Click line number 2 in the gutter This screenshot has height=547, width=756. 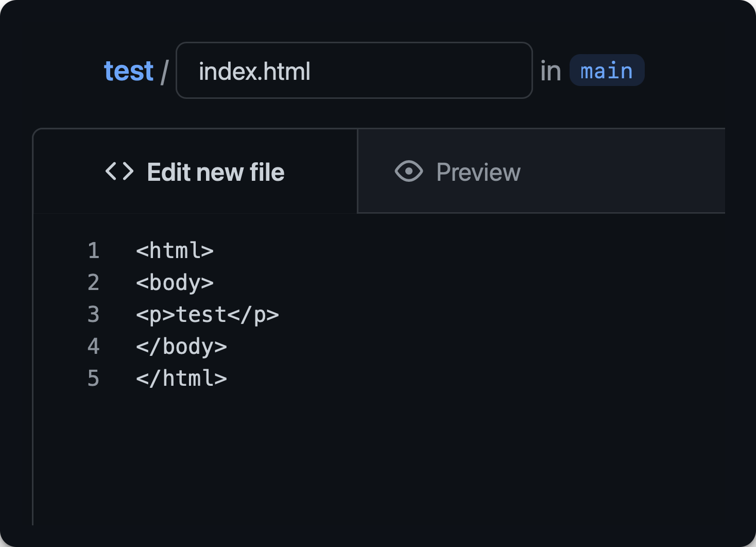[93, 283]
